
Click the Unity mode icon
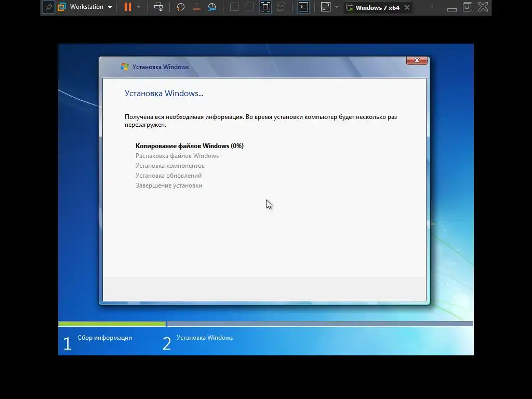click(x=281, y=7)
